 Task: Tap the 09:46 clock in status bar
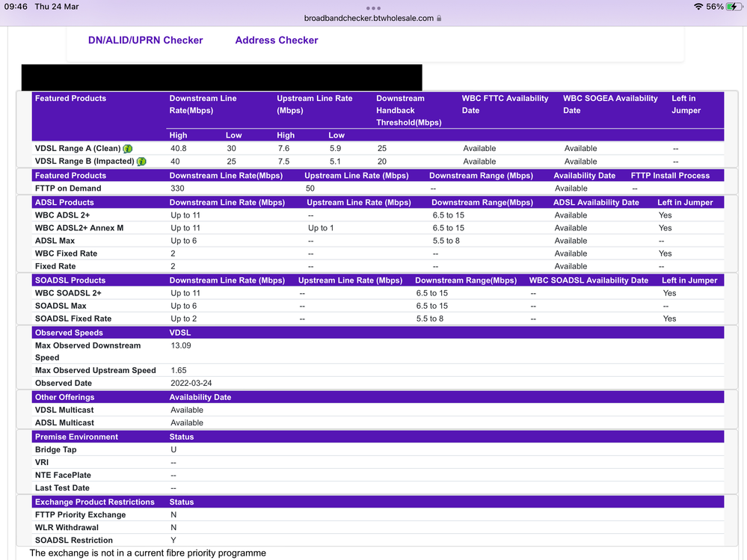16,7
